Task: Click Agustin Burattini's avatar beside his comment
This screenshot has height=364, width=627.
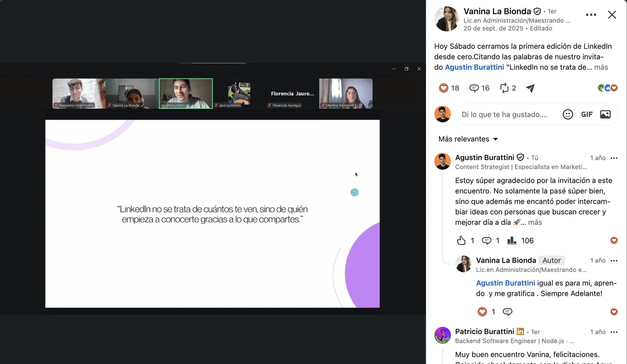Action: (x=443, y=161)
